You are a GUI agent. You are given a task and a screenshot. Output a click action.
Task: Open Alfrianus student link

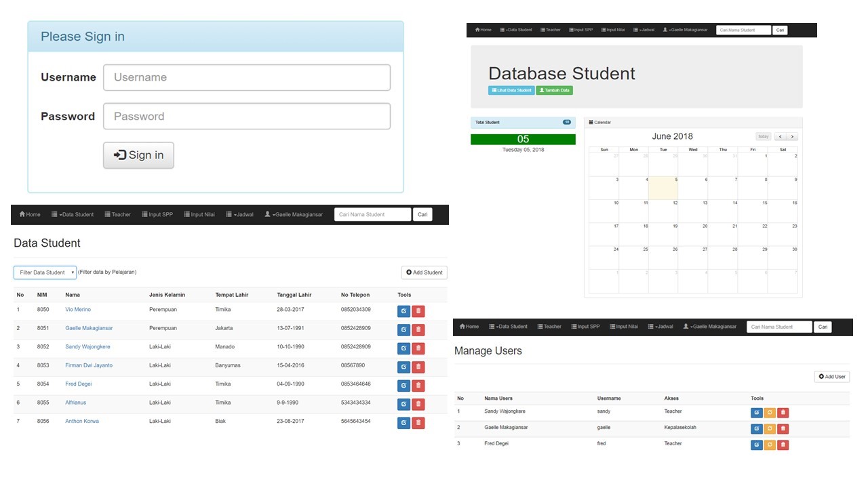pos(76,403)
